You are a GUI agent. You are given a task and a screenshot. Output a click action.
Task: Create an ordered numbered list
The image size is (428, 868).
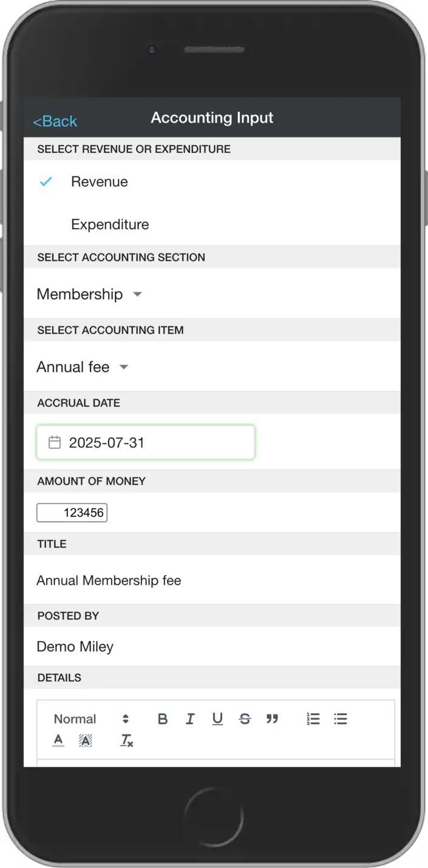point(313,719)
